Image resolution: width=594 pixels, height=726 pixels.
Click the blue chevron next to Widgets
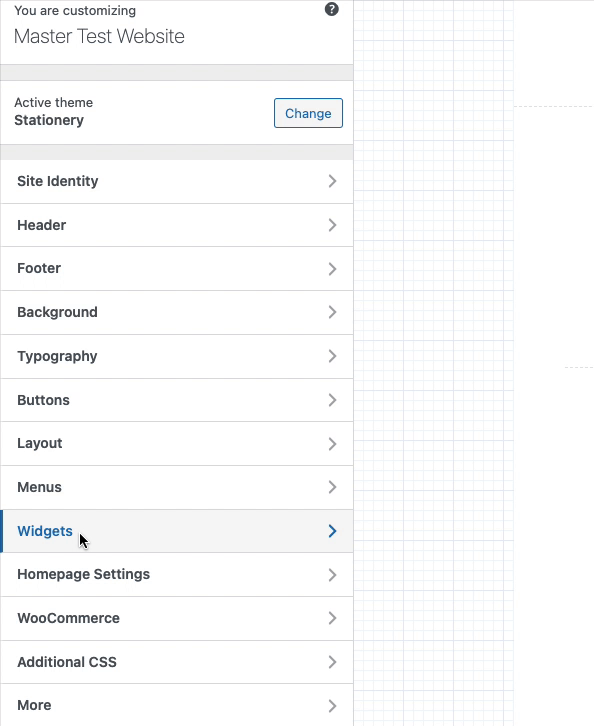click(x=332, y=531)
